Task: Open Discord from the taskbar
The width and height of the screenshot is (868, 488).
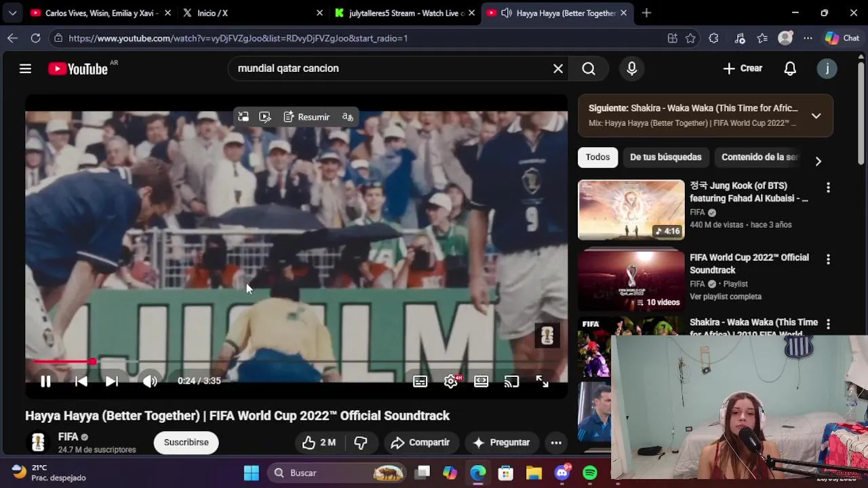Action: click(562, 473)
